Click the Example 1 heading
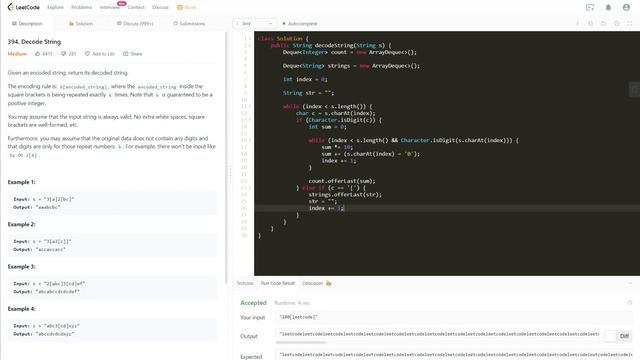Image resolution: width=640 pixels, height=360 pixels. [21, 182]
